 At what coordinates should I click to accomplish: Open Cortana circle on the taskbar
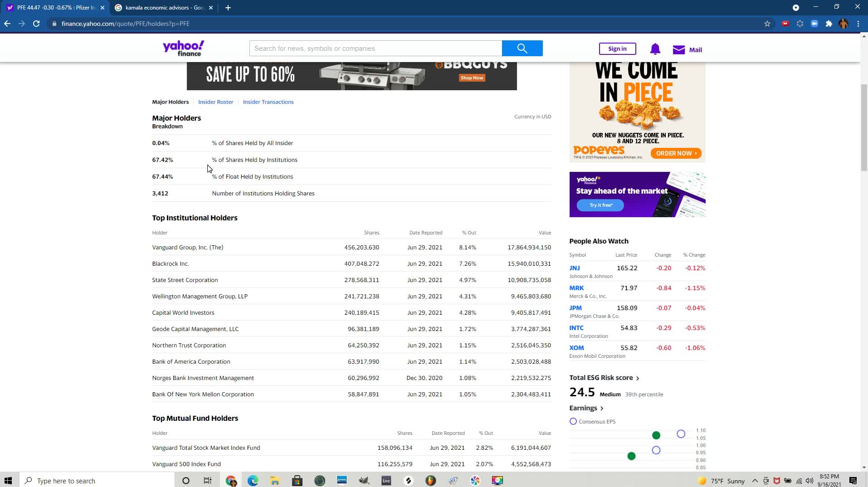coord(185,481)
